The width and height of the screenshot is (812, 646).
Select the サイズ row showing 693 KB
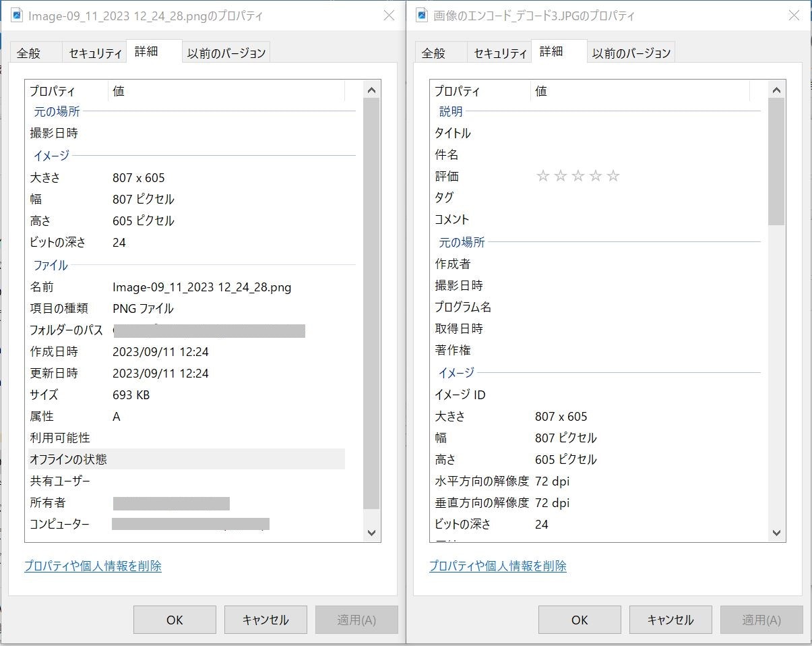(185, 394)
